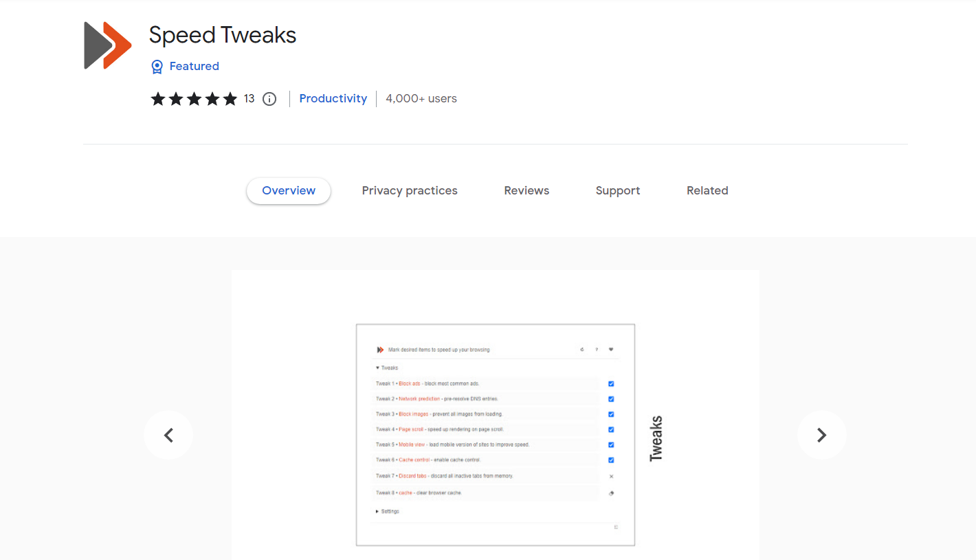
Task: Click the Featured link
Action: point(195,67)
